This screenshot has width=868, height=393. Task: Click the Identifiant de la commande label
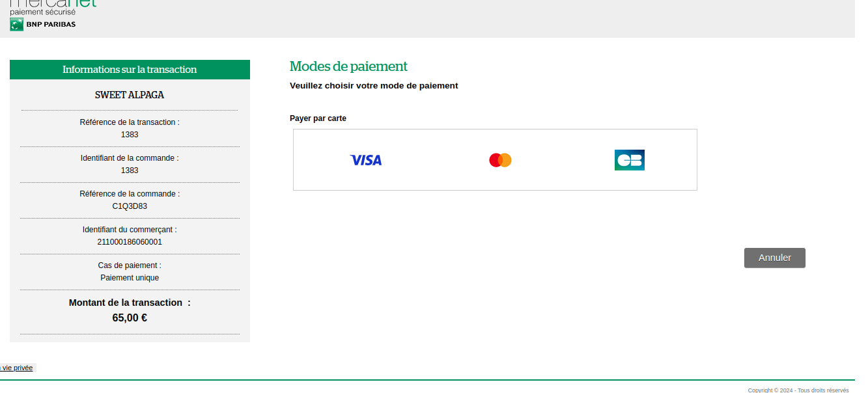pos(130,158)
